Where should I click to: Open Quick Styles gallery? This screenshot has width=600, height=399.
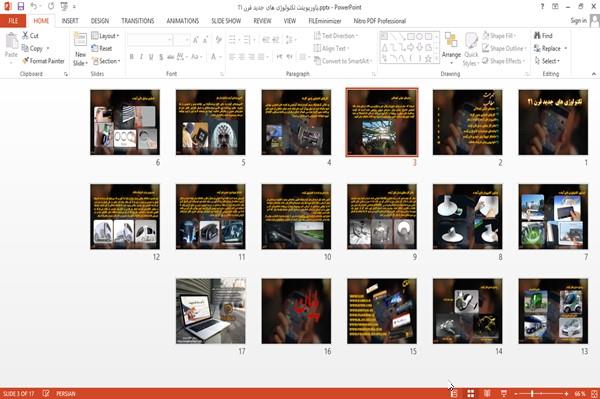click(471, 49)
